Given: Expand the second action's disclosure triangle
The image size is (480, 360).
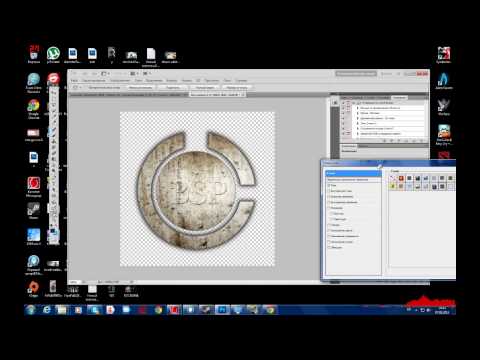Looking at the screenshot, I should pos(357,113).
